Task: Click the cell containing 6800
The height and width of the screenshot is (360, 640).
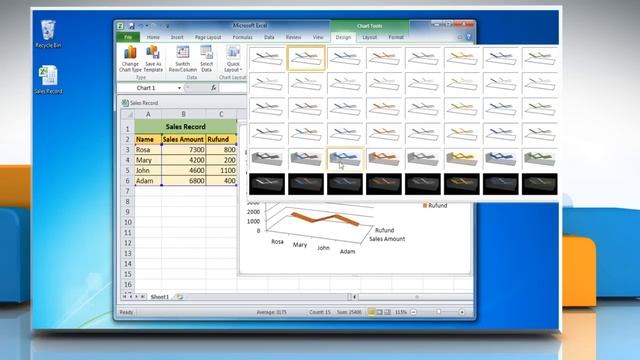Action: click(x=184, y=180)
